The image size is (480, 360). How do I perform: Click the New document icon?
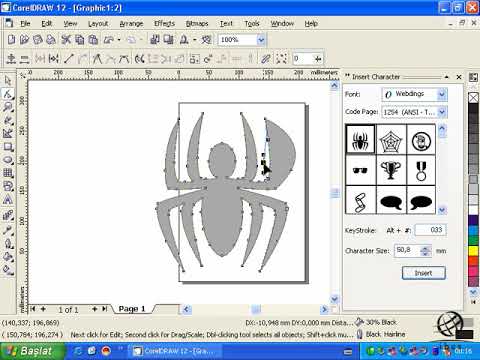pos(11,40)
